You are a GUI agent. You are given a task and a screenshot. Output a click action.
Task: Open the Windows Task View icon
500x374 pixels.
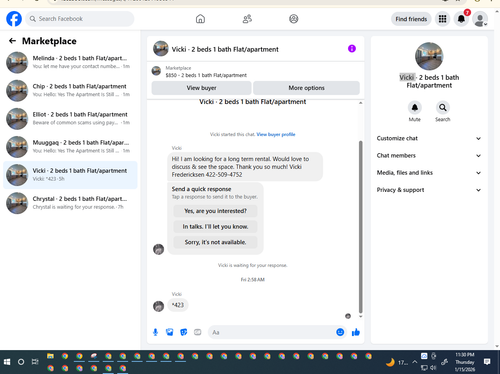[x=35, y=362]
